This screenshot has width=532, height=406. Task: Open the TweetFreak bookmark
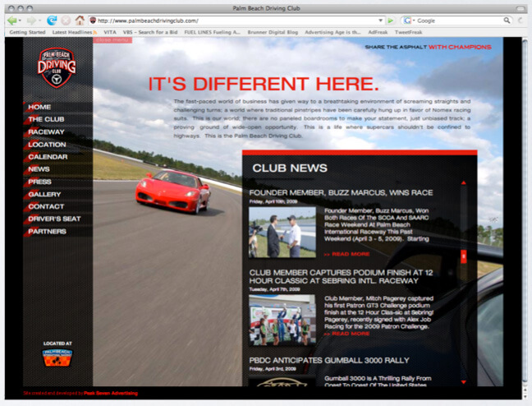(409, 32)
